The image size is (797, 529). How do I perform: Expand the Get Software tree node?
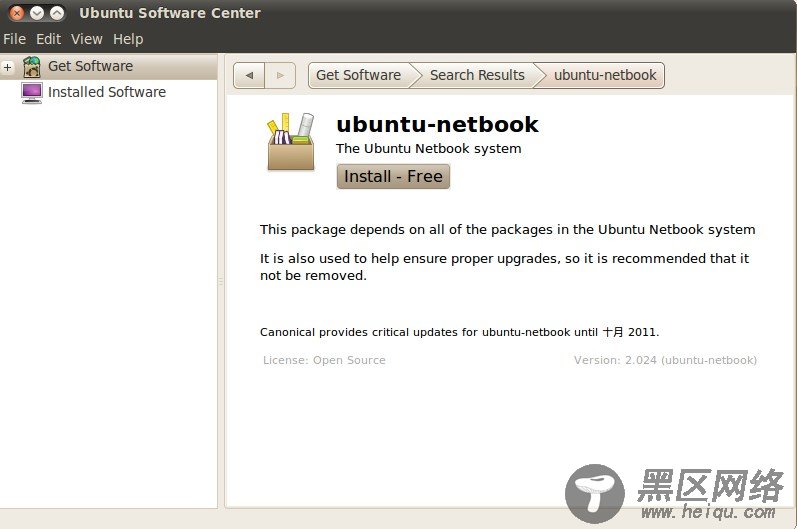[8, 67]
